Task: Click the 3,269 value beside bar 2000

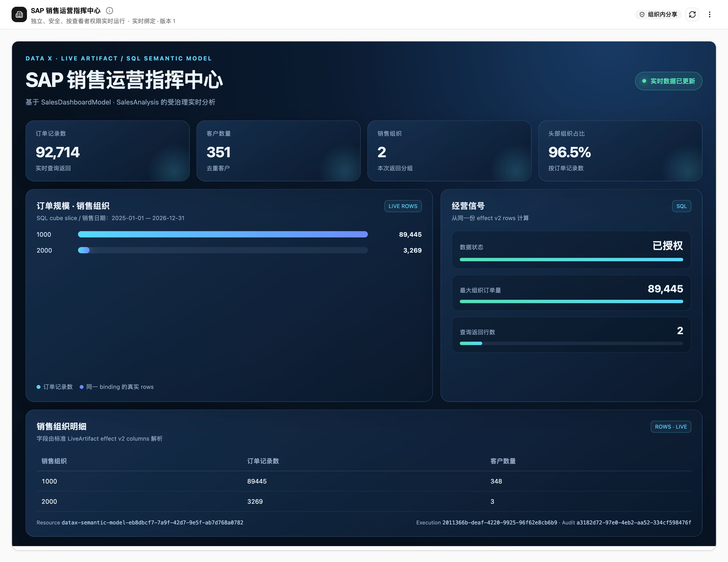Action: pyautogui.click(x=412, y=250)
